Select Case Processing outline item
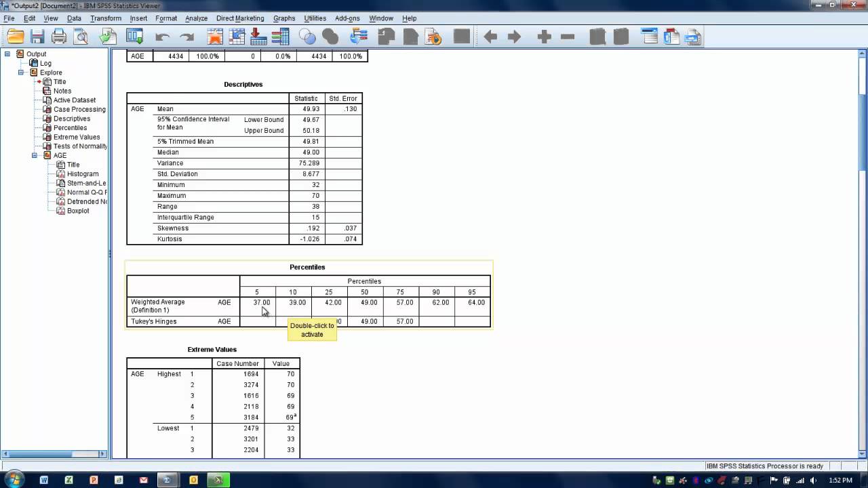Screen dimensions: 868x488 79,109
